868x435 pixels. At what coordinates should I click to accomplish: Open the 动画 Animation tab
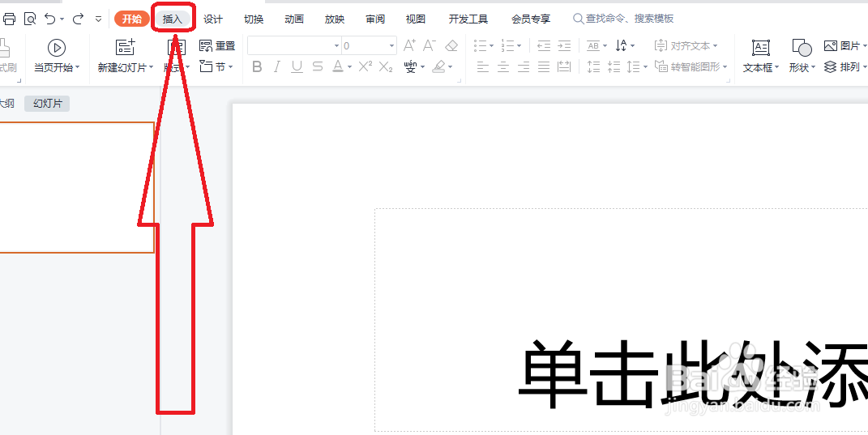pos(294,19)
